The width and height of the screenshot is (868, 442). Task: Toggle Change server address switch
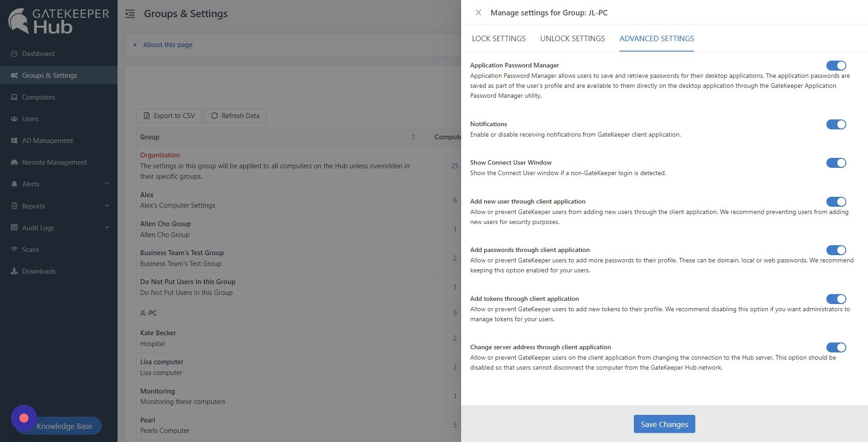(x=836, y=347)
